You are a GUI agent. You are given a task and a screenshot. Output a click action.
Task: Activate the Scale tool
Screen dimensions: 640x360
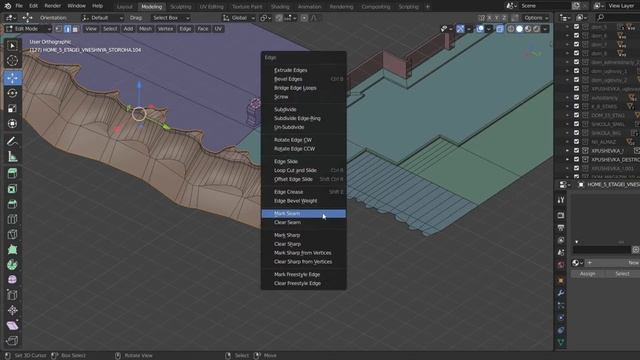coord(12,108)
